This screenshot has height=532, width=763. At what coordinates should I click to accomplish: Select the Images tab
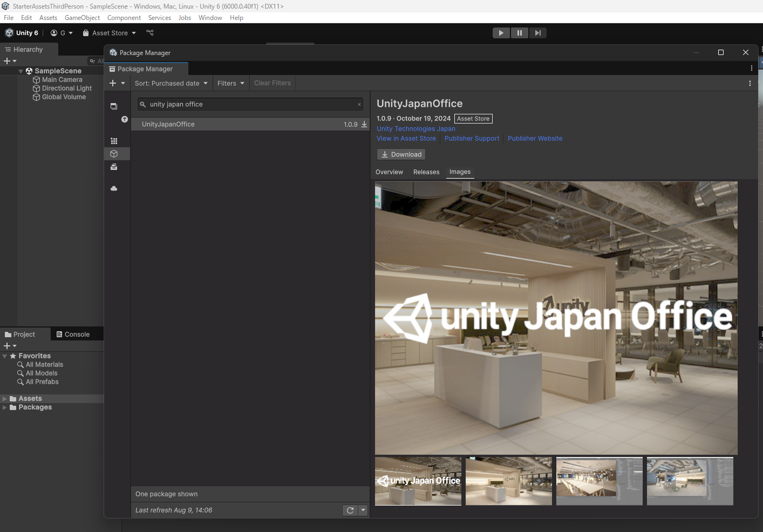[460, 172]
